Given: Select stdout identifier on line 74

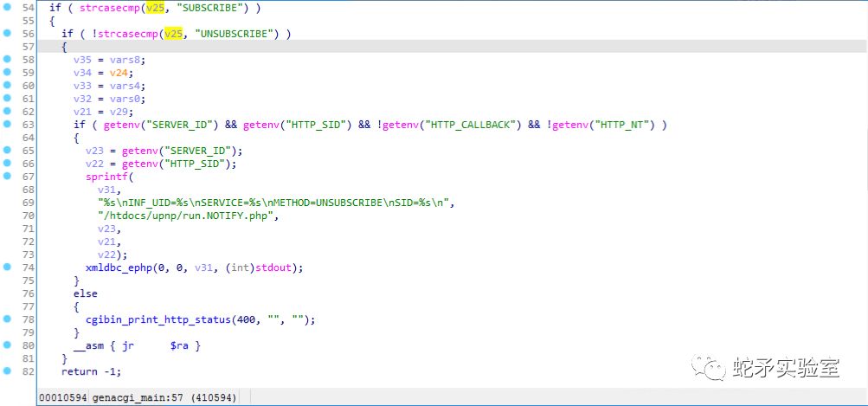Looking at the screenshot, I should tap(273, 268).
